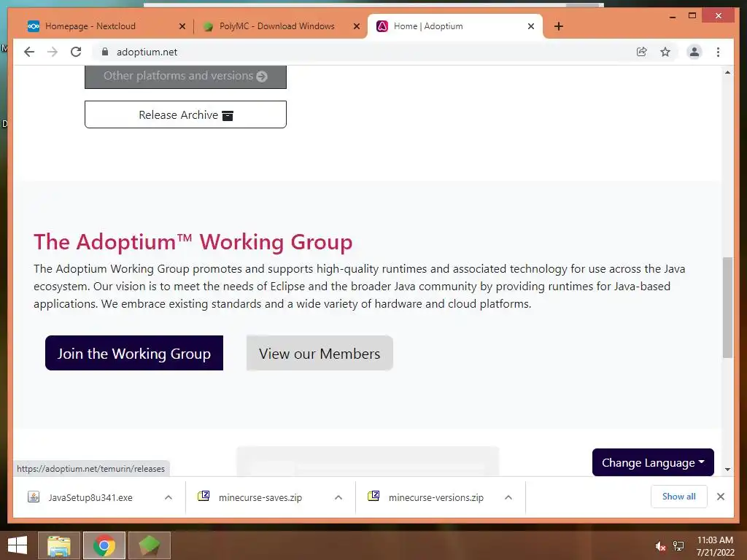747x560 pixels.
Task: Reload the Adoptium page
Action: (x=76, y=52)
